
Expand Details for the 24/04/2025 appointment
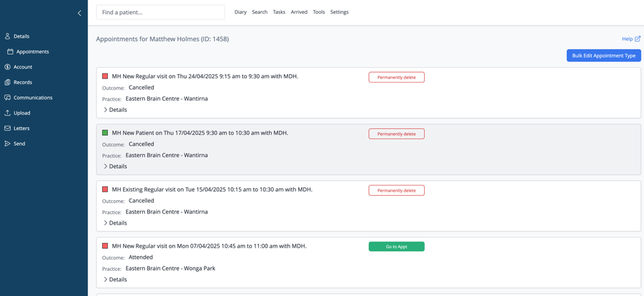point(115,110)
